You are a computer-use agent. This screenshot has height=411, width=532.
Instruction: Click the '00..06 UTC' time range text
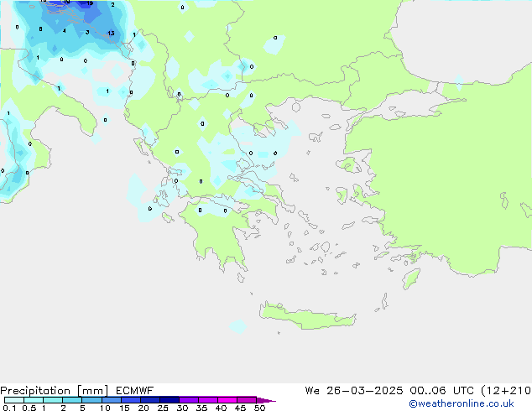click(441, 391)
